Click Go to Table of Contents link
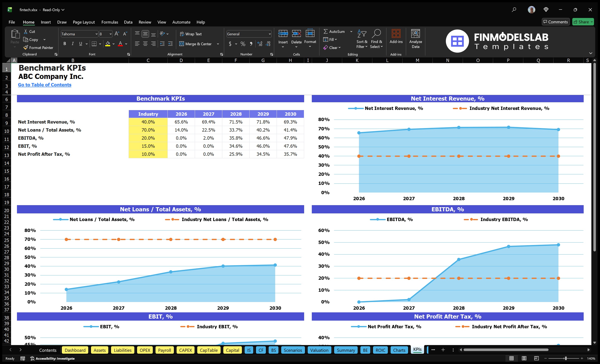This screenshot has height=364, width=600. (x=45, y=85)
